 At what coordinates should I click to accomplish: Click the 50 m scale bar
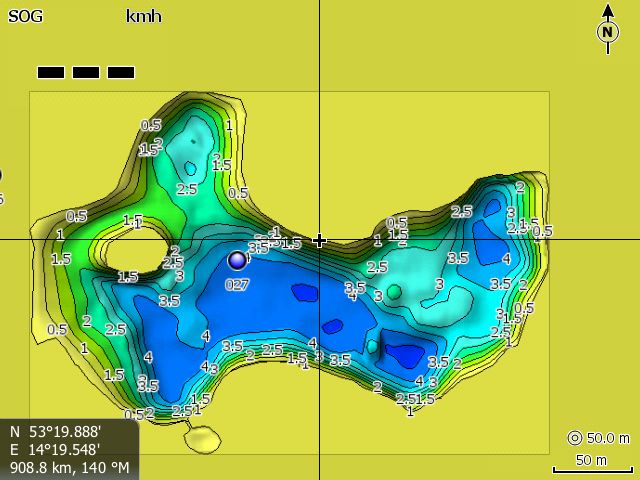click(592, 467)
